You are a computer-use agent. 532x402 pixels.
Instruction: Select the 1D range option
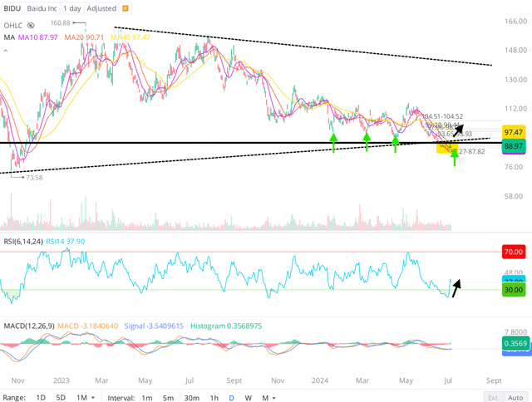coord(41,398)
